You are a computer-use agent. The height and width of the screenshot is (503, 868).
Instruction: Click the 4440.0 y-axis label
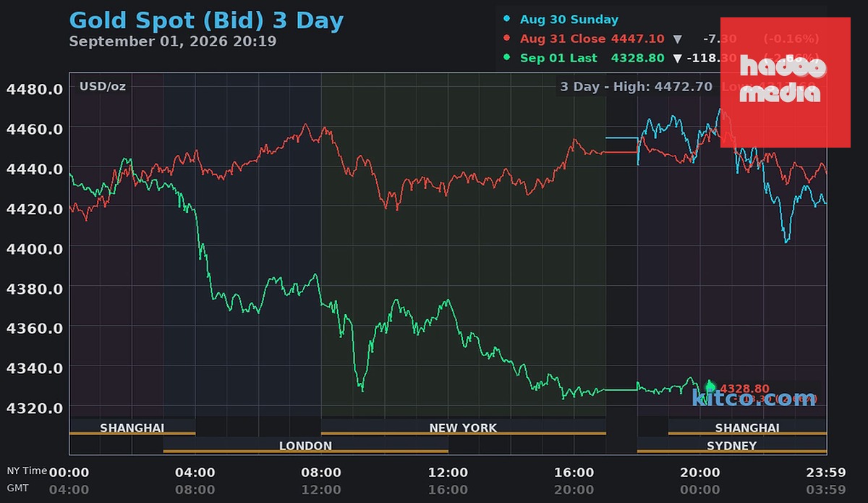pos(34,169)
